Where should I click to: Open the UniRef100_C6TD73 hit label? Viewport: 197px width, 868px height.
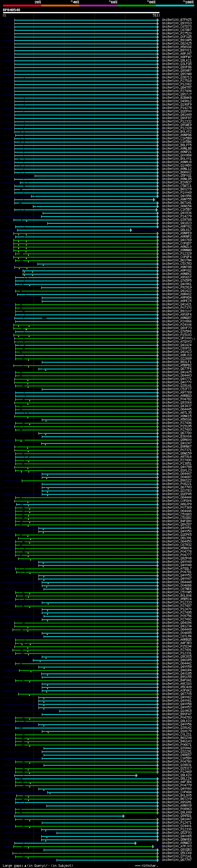(x=177, y=26)
